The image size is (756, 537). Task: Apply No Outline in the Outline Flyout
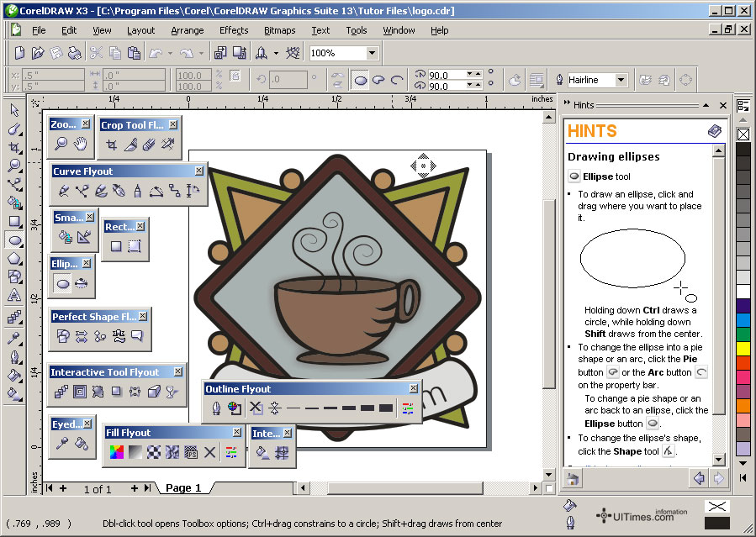click(256, 408)
